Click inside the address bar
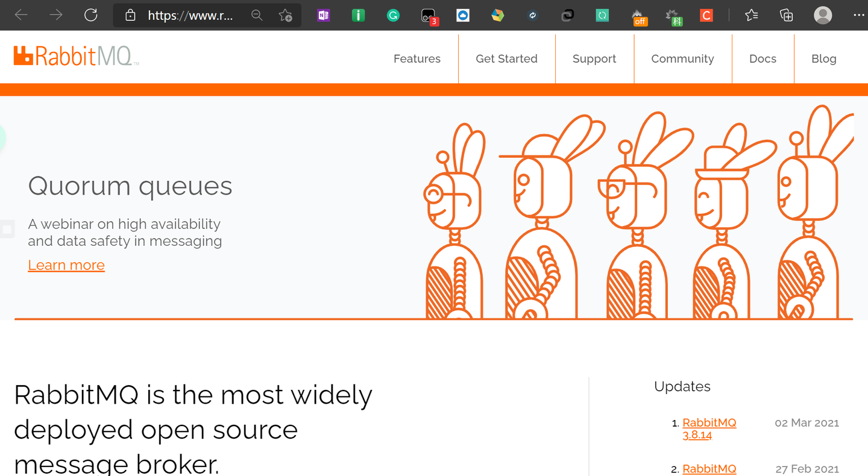Image resolution: width=868 pixels, height=476 pixels. (x=193, y=15)
